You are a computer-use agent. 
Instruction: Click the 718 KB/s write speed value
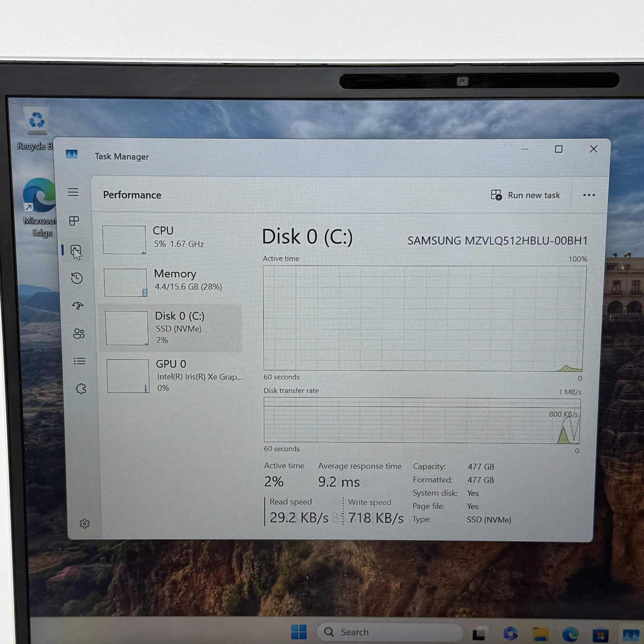coord(376,518)
